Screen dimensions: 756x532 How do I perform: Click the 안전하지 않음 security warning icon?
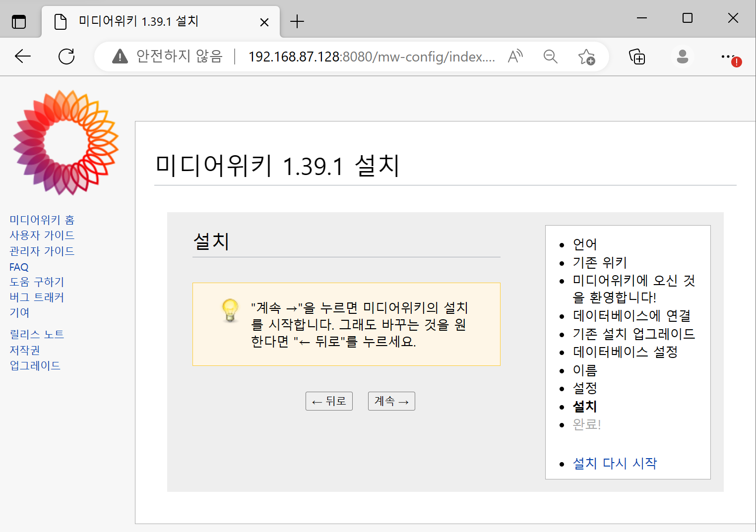point(120,57)
